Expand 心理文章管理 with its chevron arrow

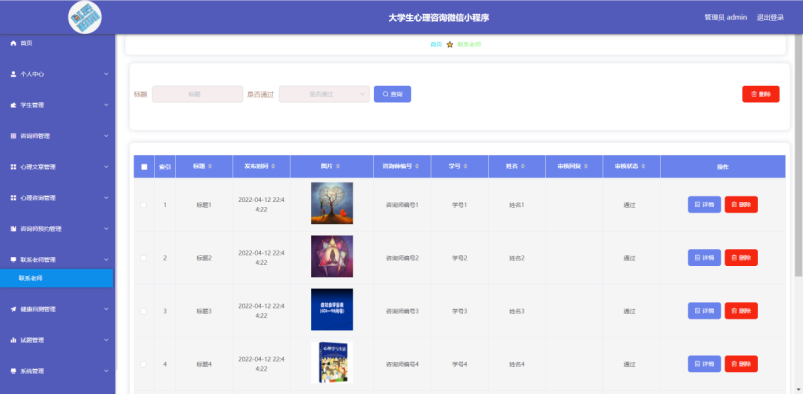pyautogui.click(x=106, y=167)
